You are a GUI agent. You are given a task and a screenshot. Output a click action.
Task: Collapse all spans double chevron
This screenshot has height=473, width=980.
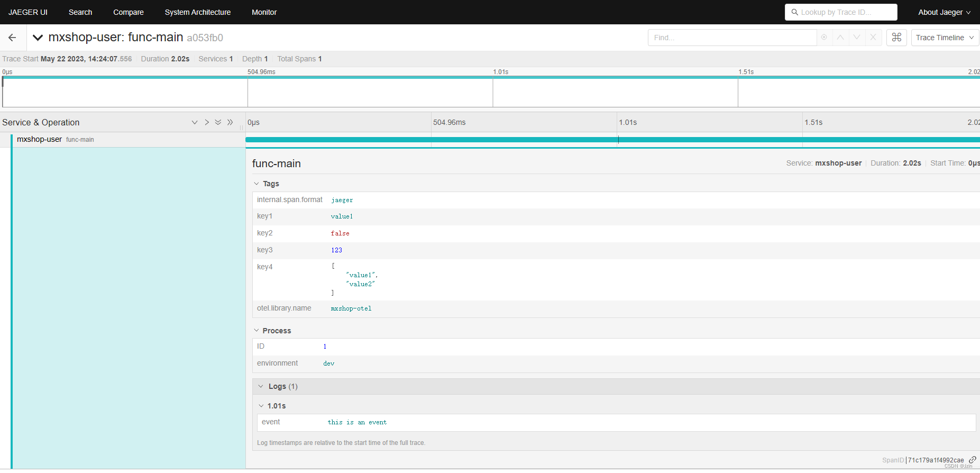(x=230, y=122)
